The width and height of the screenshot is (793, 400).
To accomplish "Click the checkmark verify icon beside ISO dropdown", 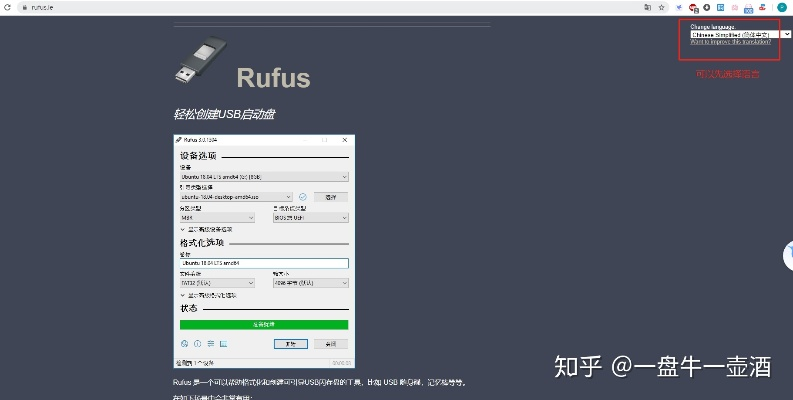I will [x=303, y=197].
